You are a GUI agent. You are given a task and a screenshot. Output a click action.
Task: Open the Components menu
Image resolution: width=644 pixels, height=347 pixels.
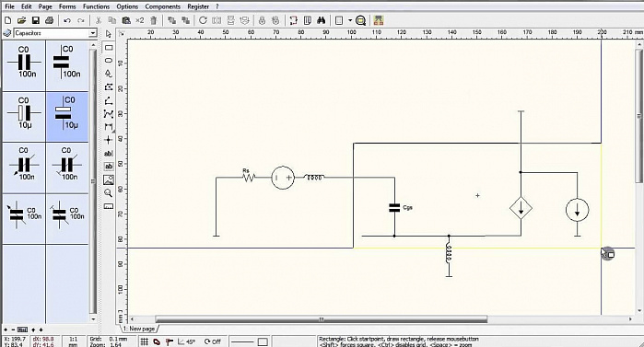163,6
